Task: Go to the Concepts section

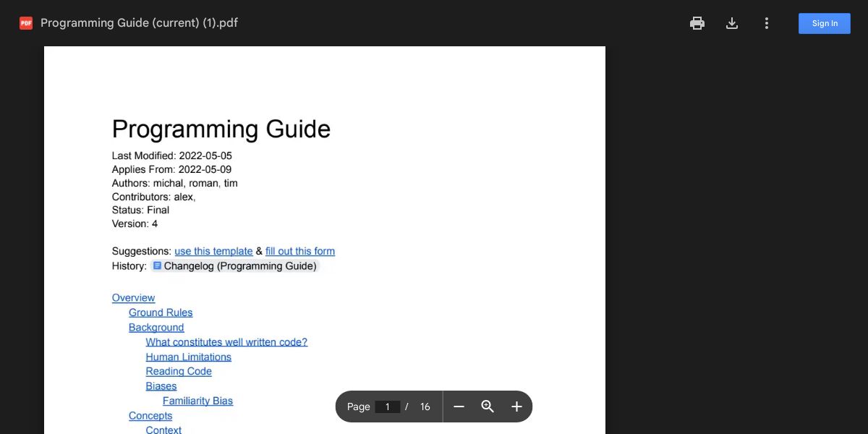Action: click(x=150, y=416)
